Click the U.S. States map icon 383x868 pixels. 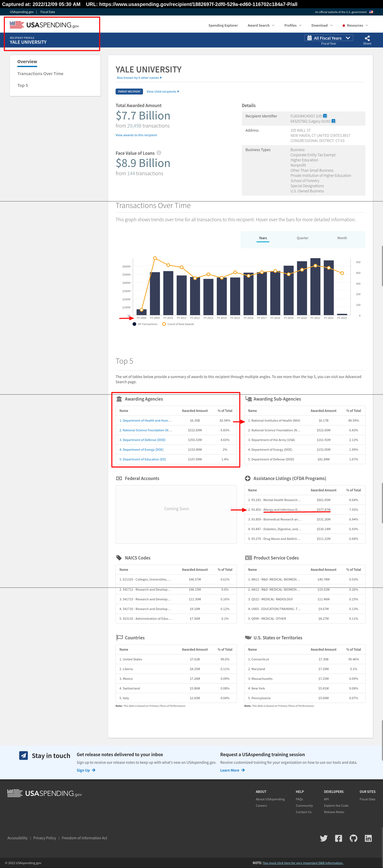coord(248,637)
